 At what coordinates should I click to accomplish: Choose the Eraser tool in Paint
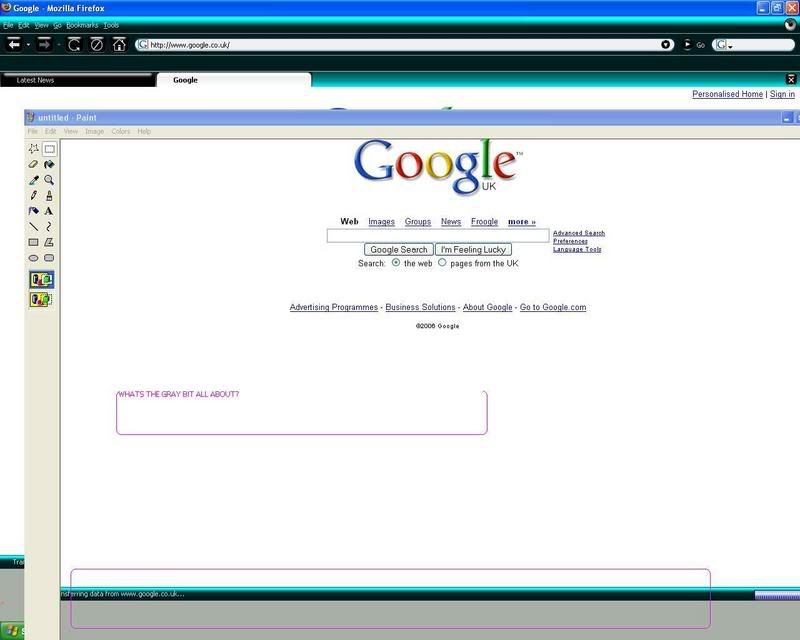(34, 164)
